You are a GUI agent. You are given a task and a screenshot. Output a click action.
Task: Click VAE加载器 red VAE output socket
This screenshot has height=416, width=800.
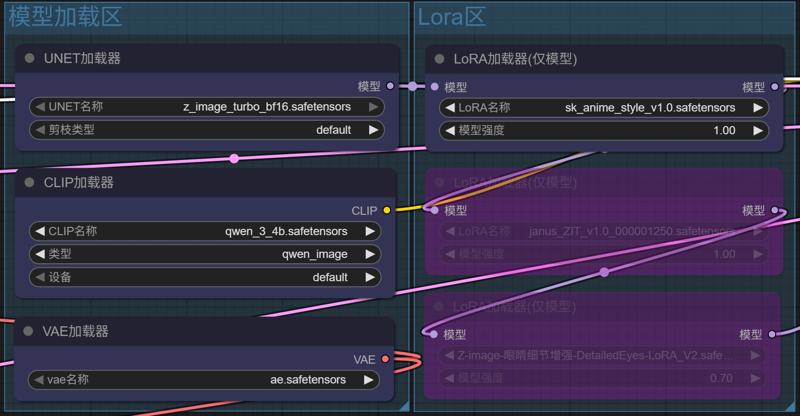pos(385,359)
